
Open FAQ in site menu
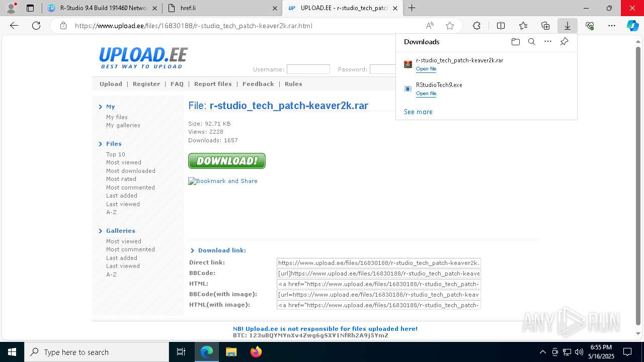pyautogui.click(x=177, y=84)
